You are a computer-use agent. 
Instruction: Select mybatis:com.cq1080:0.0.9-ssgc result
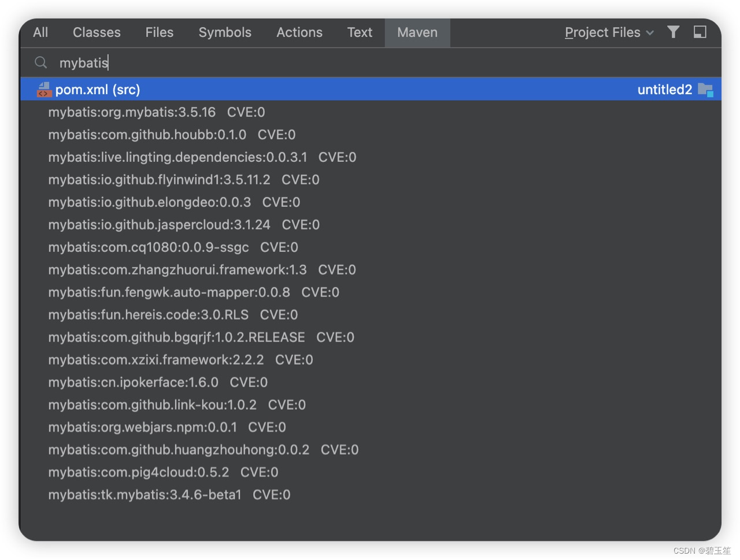371,247
